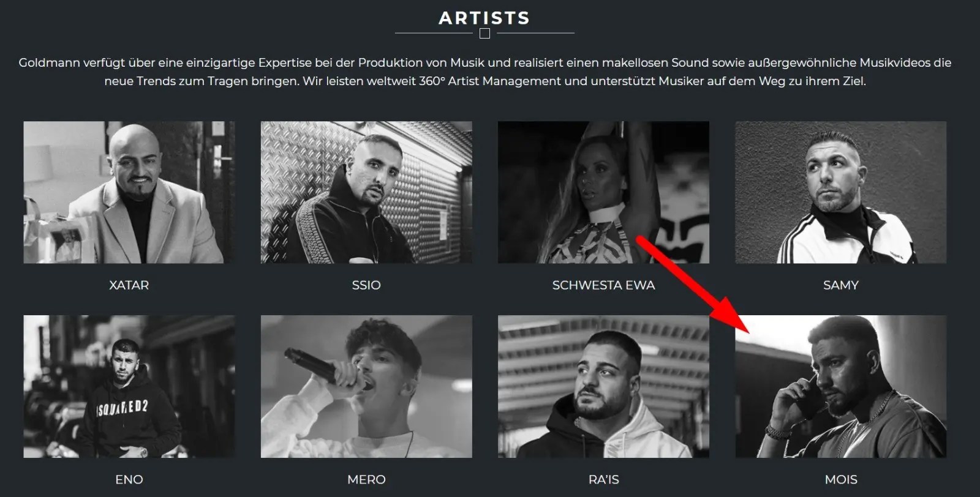Click the XATAR name label
The width and height of the screenshot is (980, 497).
pyautogui.click(x=129, y=285)
